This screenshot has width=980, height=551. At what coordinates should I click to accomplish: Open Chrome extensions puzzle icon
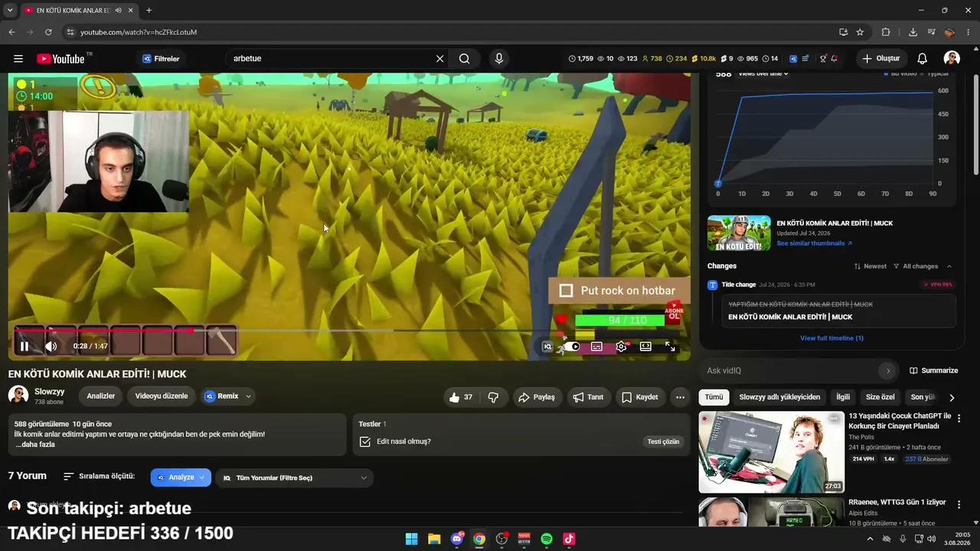[x=886, y=32]
